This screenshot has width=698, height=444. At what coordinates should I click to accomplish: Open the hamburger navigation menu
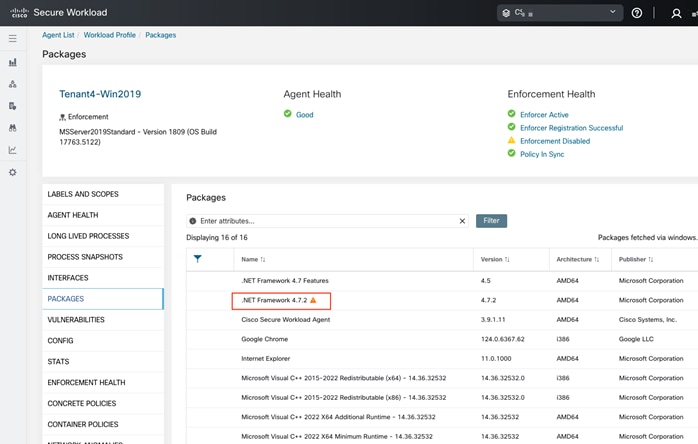point(12,38)
